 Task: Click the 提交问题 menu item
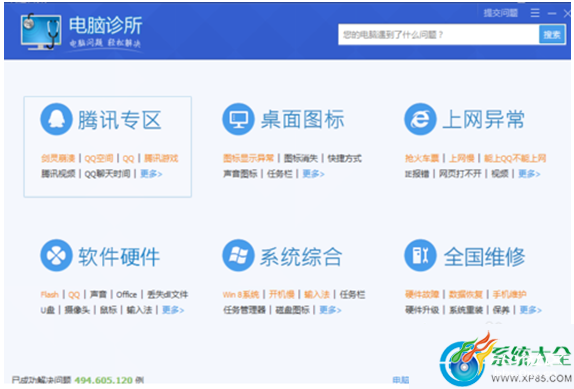(500, 13)
